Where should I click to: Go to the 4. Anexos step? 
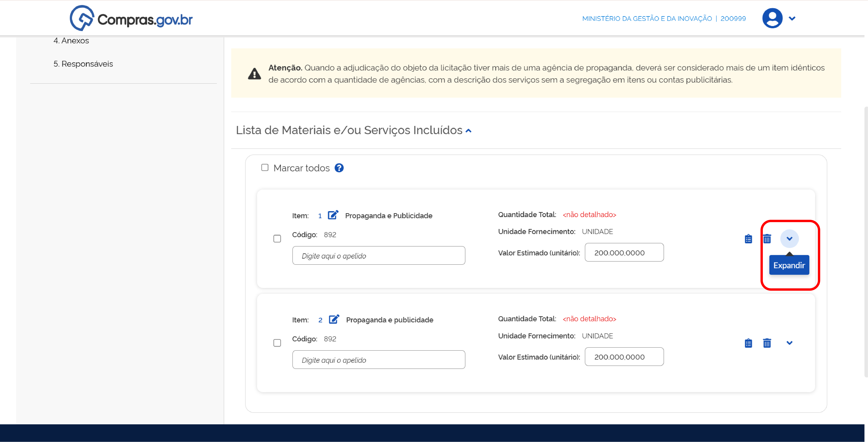[71, 41]
